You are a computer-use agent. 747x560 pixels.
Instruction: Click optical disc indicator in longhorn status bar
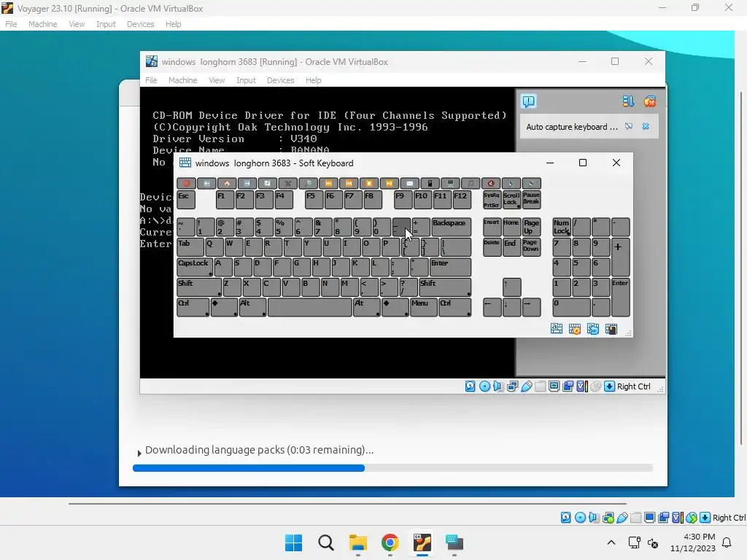point(484,386)
